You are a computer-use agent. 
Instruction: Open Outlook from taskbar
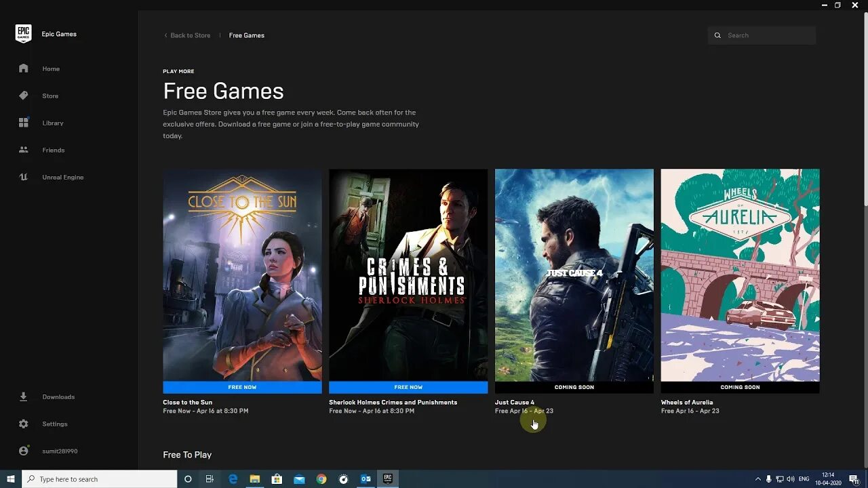tap(366, 479)
